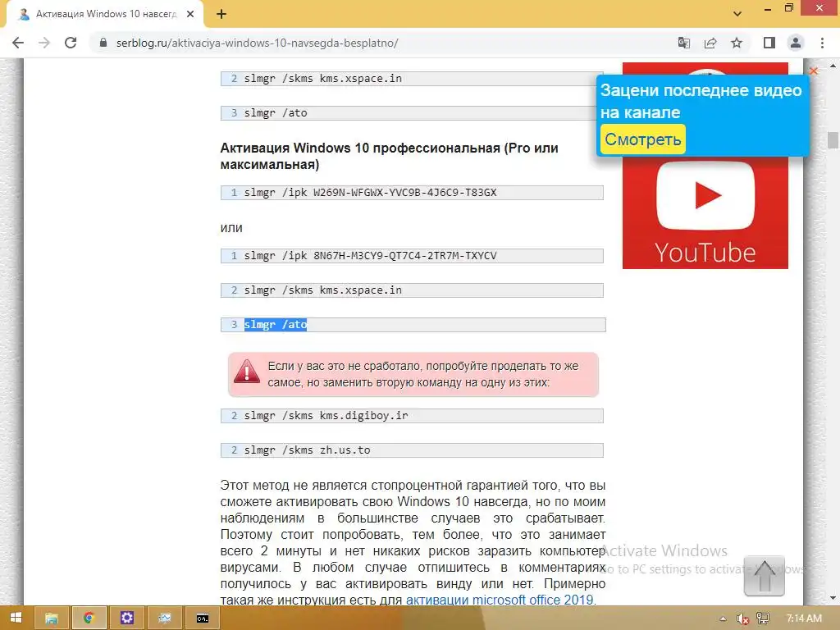
Task: Click Chrome icon in taskbar
Action: click(x=89, y=619)
